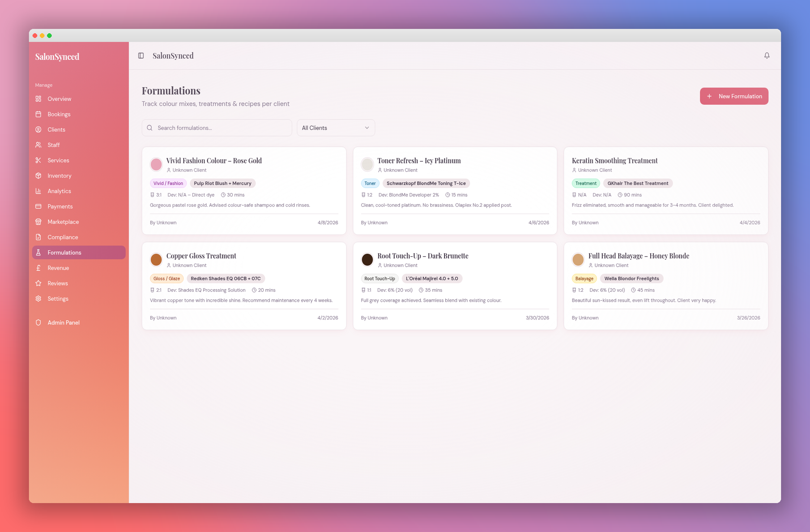Click L'Oréal Majirel 4.0 + 5.0 chip
This screenshot has width=810, height=532.
(x=432, y=279)
